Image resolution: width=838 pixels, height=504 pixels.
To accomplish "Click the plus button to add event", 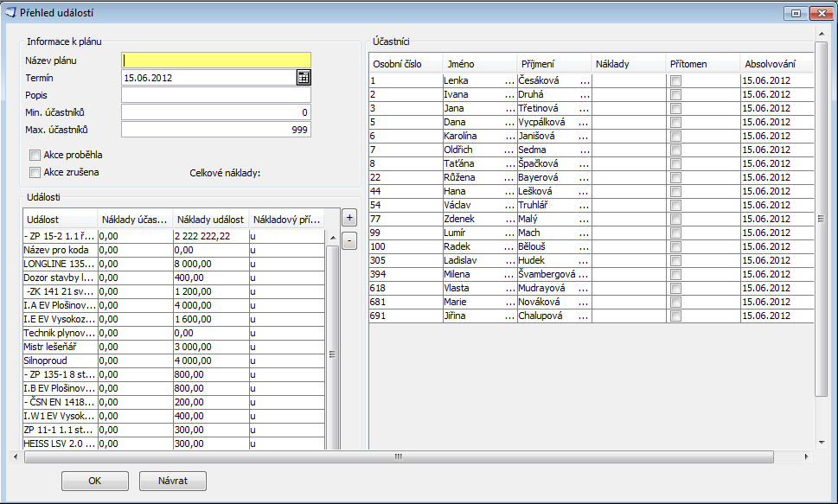I will 349,217.
